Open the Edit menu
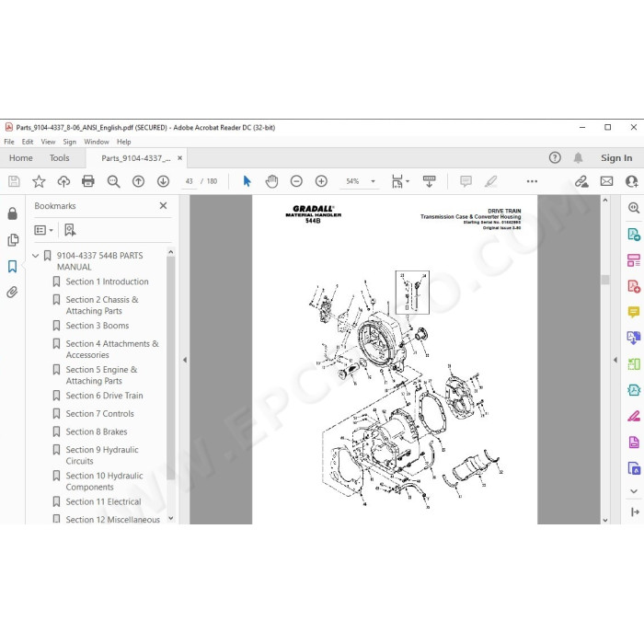644x644 pixels. click(x=28, y=142)
